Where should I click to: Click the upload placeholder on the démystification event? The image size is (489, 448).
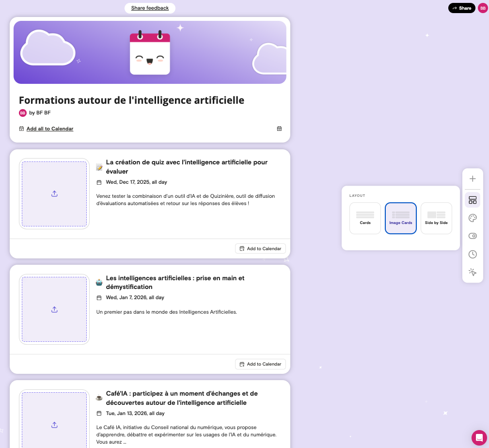54,309
